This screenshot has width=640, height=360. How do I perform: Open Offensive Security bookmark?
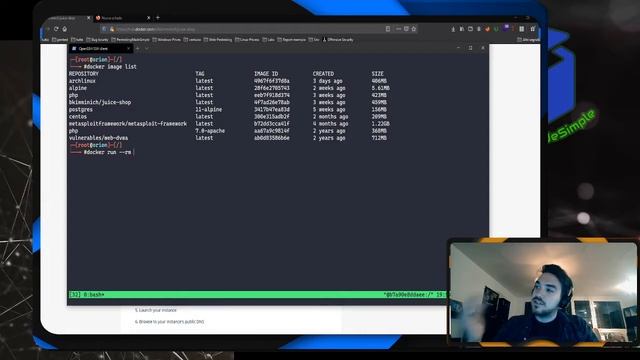[338, 40]
